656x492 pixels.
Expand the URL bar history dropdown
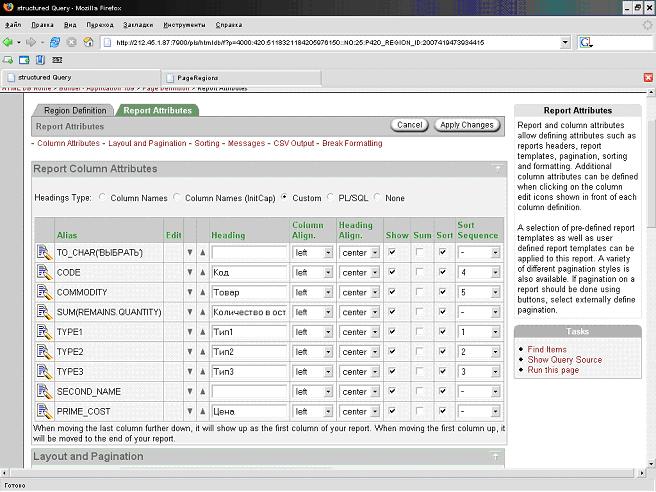565,42
